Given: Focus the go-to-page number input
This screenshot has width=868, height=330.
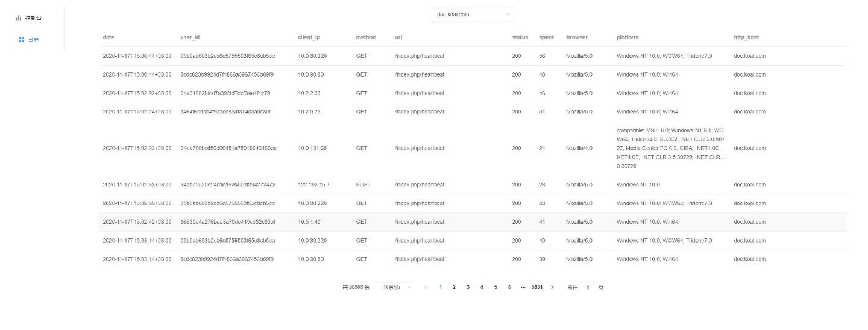Looking at the screenshot, I should point(588,288).
